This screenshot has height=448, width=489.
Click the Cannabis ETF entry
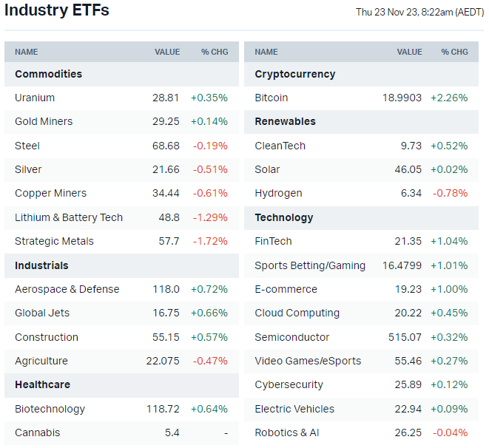(38, 432)
